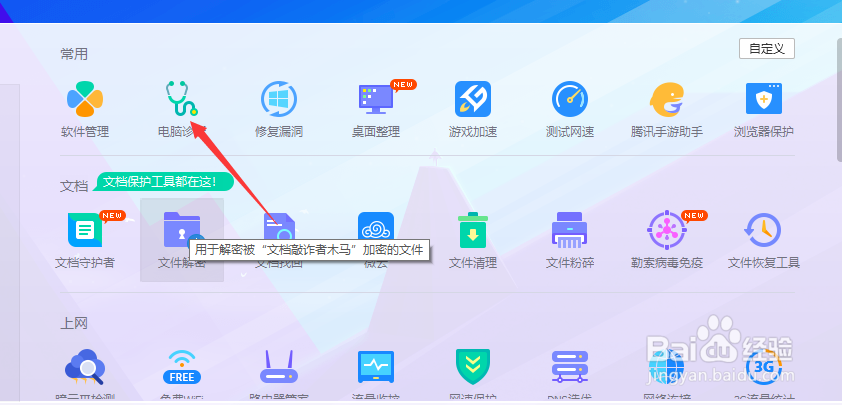Click the 自定义 customize button

click(767, 48)
